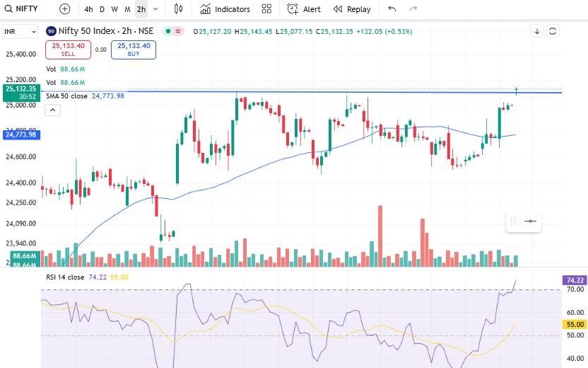Click the 25,133.40 BUY button
Image resolution: width=588 pixels, height=368 pixels.
[x=134, y=50]
